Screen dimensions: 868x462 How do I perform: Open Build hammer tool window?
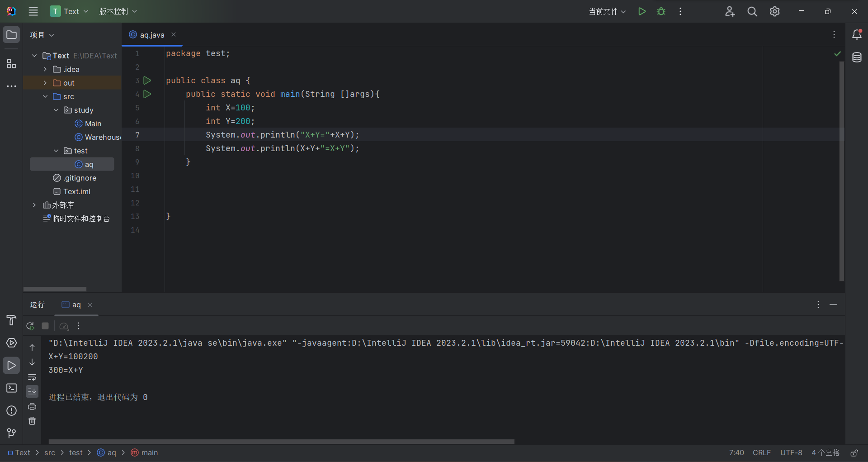[x=12, y=320]
